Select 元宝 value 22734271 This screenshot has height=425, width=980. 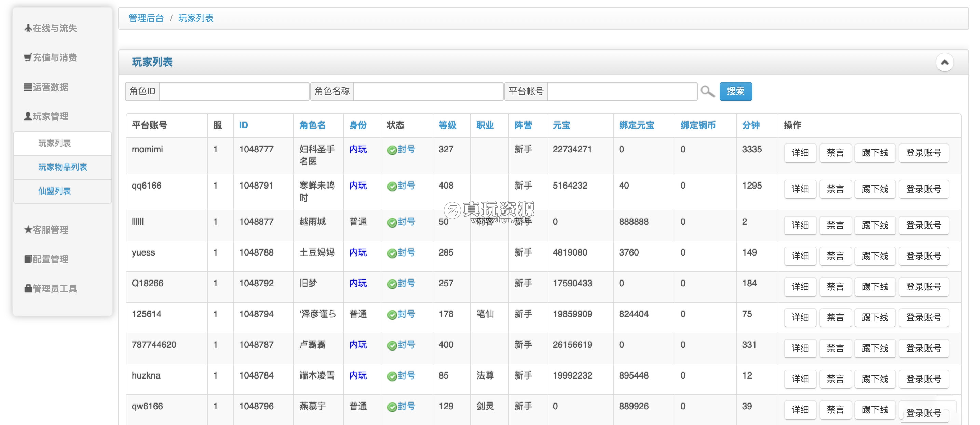572,150
